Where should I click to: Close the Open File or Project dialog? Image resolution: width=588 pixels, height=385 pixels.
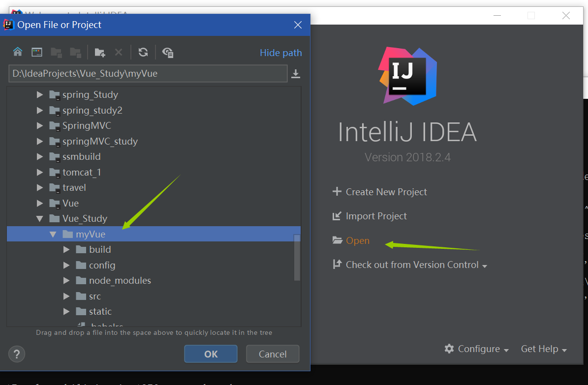[298, 25]
